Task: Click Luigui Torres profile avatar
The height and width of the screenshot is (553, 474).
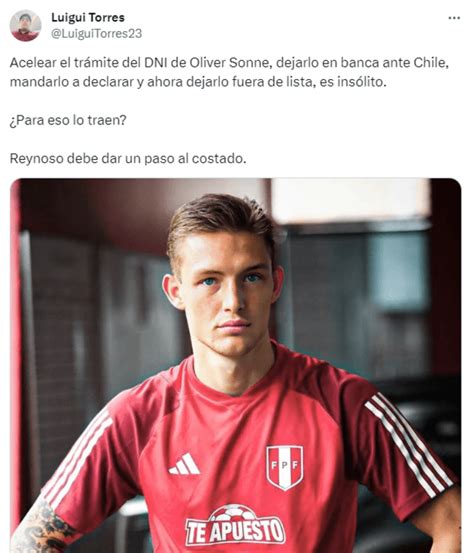Action: click(25, 25)
